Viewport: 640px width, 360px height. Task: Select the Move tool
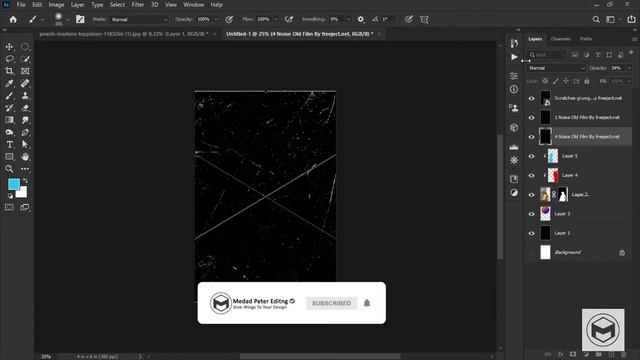pos(9,47)
